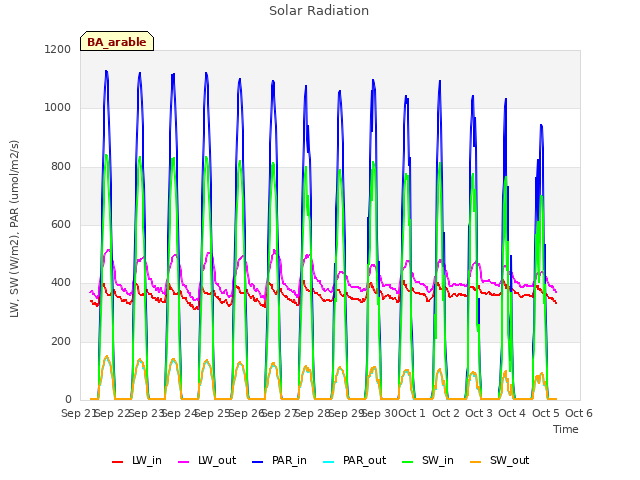
Task: Select the PAR_in legend label
Action: [x=289, y=461]
